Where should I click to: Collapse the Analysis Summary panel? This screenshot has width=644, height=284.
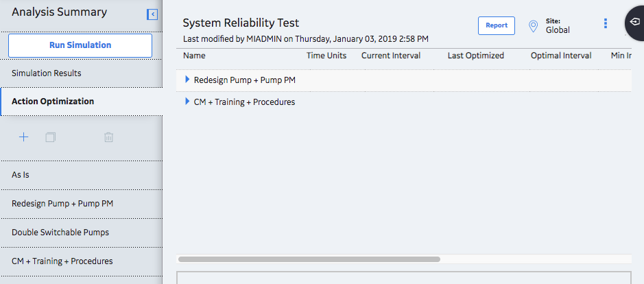152,14
